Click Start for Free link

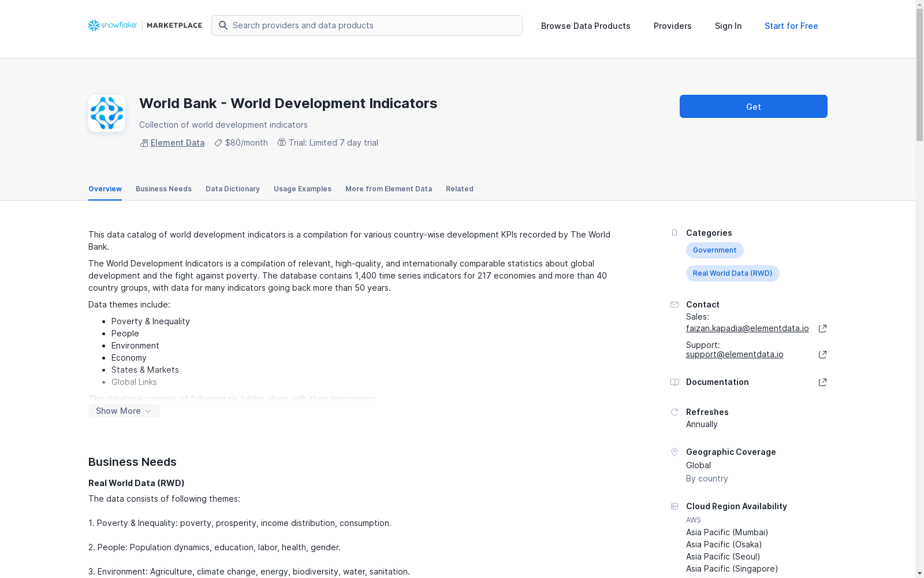(x=791, y=26)
